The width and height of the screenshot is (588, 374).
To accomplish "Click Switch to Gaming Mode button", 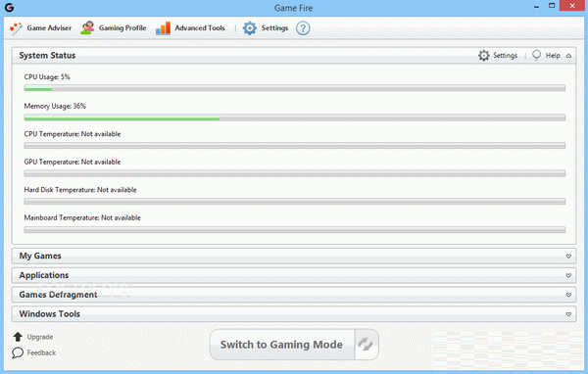I will [x=282, y=345].
